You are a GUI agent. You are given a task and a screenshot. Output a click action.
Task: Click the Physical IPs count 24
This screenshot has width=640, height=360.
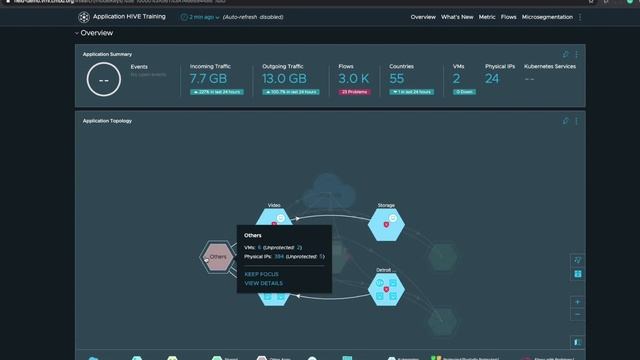[492, 78]
